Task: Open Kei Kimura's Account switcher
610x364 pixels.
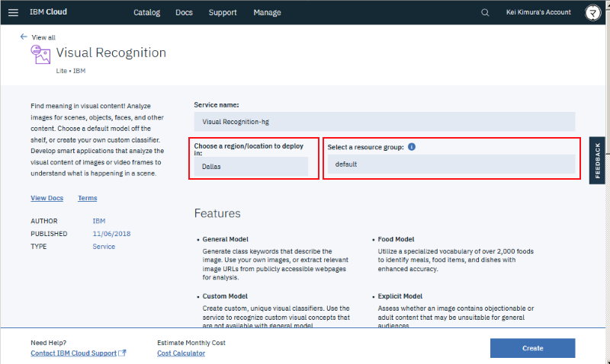Action: pos(538,12)
